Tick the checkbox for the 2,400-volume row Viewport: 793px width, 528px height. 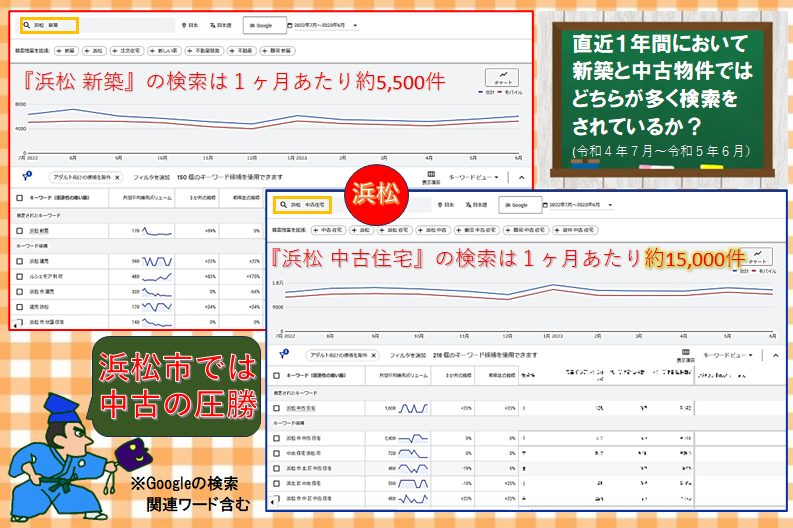coord(276,438)
